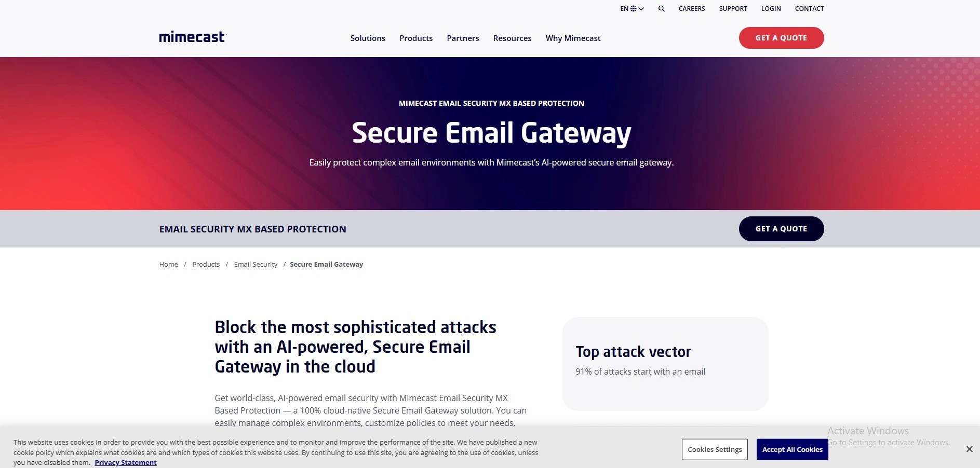Image resolution: width=980 pixels, height=468 pixels.
Task: Open the Partners menu
Action: click(463, 38)
